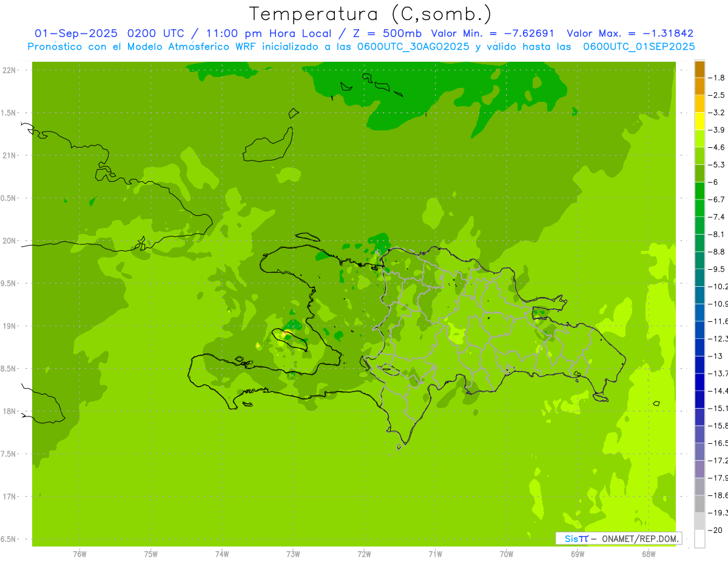
Task: Click the "-11.6" color scale value
Action: coord(718,321)
